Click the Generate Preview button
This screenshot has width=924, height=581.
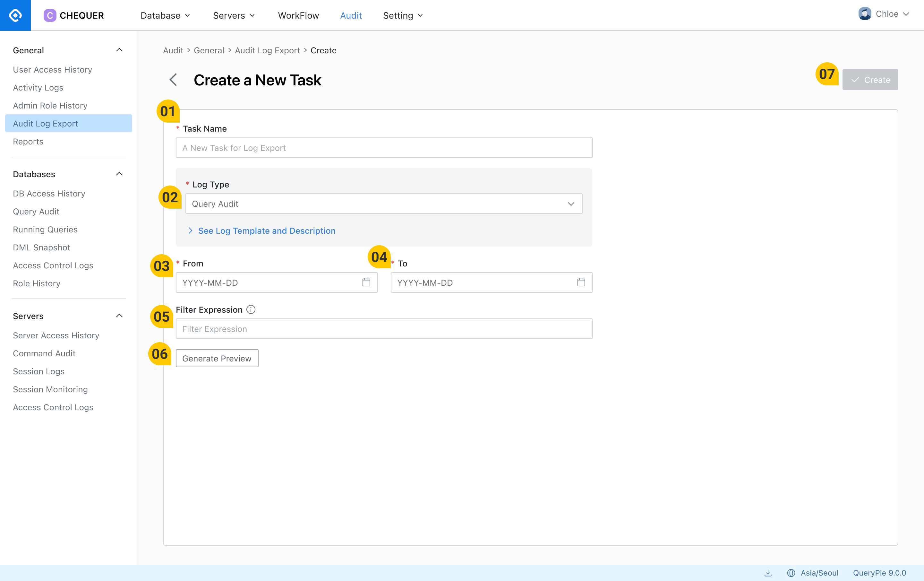tap(217, 358)
